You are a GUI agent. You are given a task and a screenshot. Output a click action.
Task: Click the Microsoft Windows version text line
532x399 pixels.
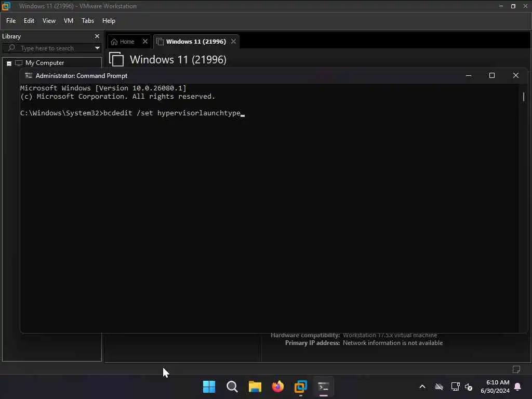tap(103, 88)
